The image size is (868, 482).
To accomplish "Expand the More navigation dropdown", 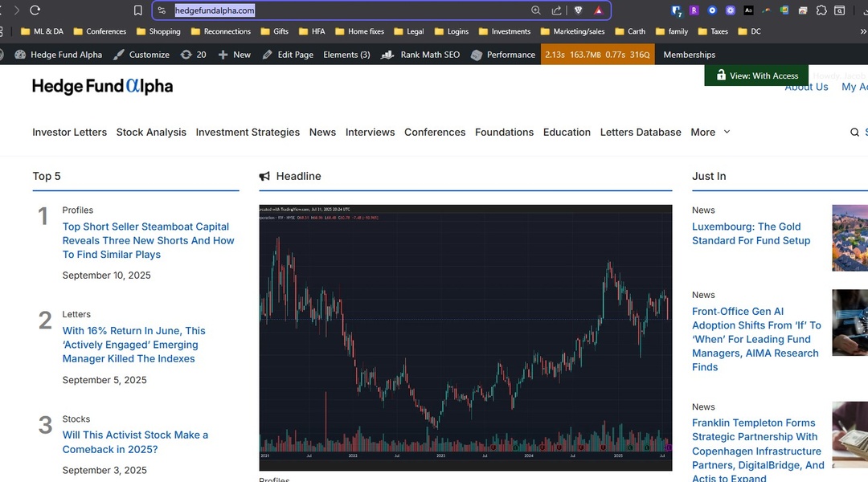I will [x=710, y=133].
